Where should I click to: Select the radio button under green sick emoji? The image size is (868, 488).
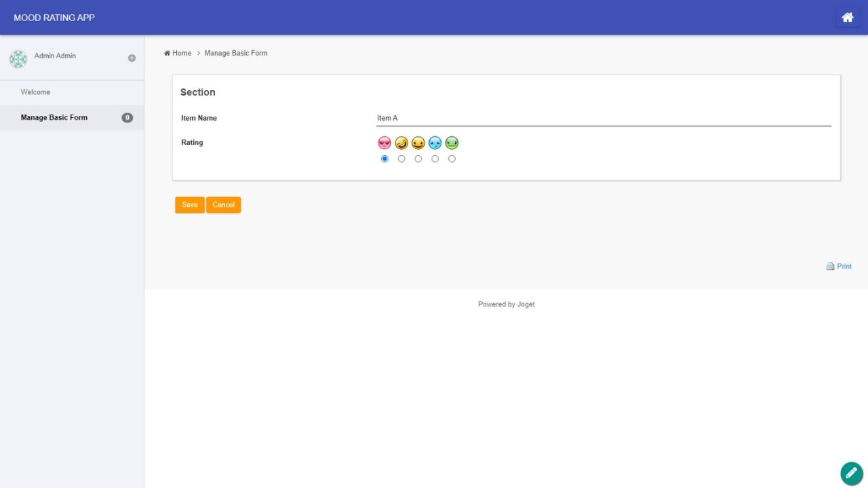point(452,159)
